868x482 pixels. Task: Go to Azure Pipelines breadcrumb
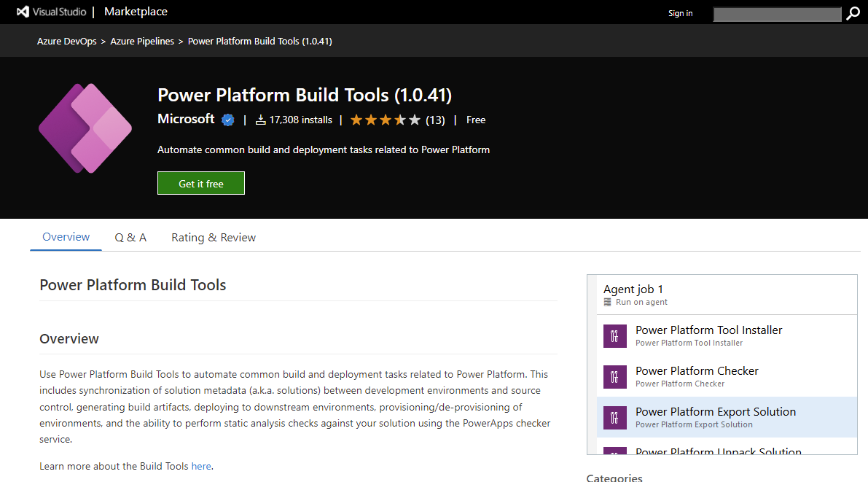(x=141, y=41)
